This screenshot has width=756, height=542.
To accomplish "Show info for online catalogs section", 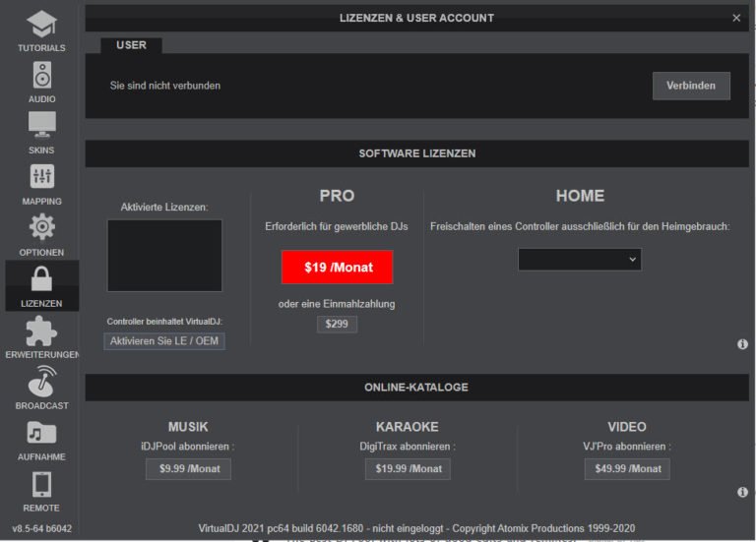I will pos(742,492).
